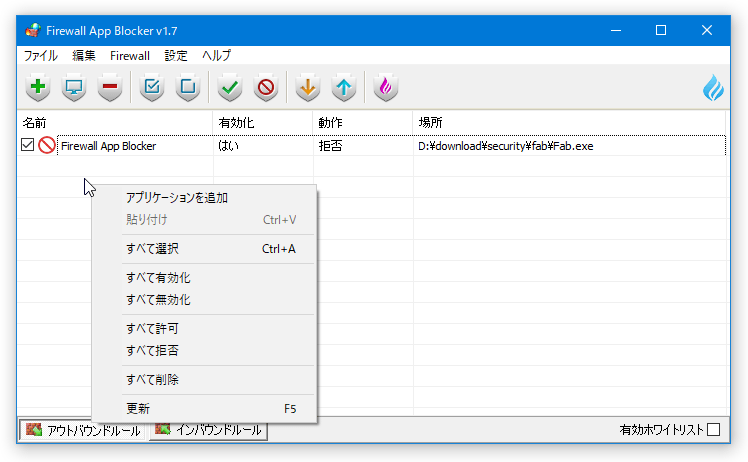Viewport: 748px width, 462px height.
Task: Sort by the 有効化 column header
Action: [x=263, y=123]
